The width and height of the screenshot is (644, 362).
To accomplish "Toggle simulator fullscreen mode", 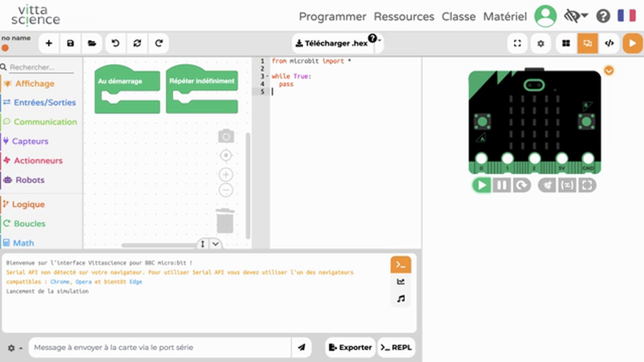I will tap(587, 186).
